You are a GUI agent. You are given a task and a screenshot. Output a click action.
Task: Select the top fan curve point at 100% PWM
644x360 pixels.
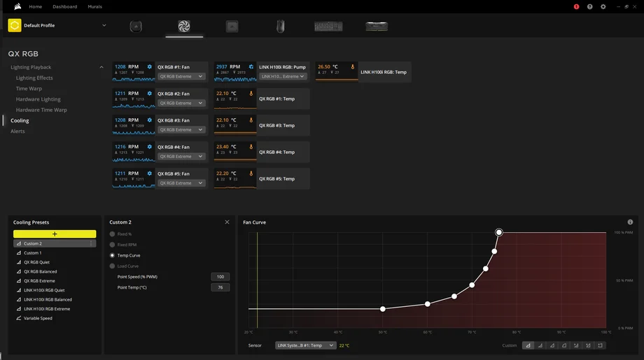pyautogui.click(x=498, y=233)
